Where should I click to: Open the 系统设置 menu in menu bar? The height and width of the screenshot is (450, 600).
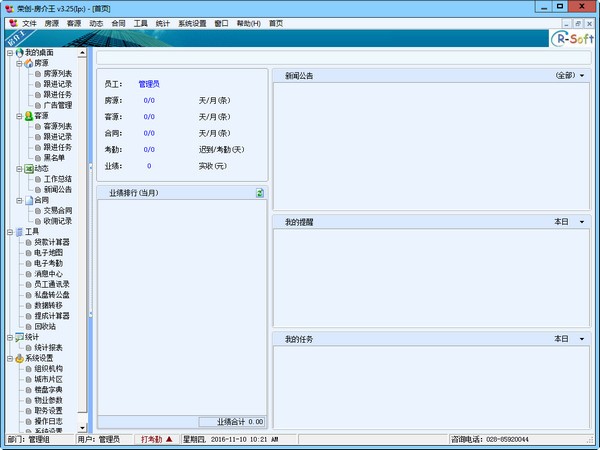tap(192, 22)
